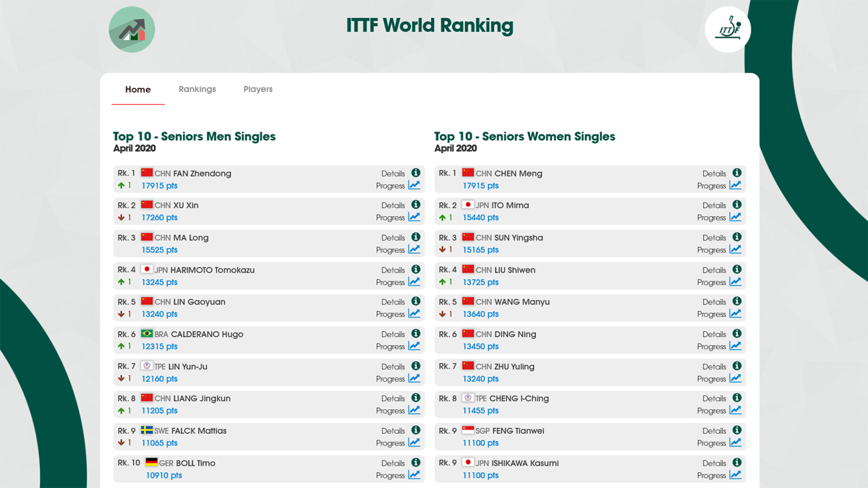
Task: Click Details link for BOLL Timo
Action: pos(393,463)
